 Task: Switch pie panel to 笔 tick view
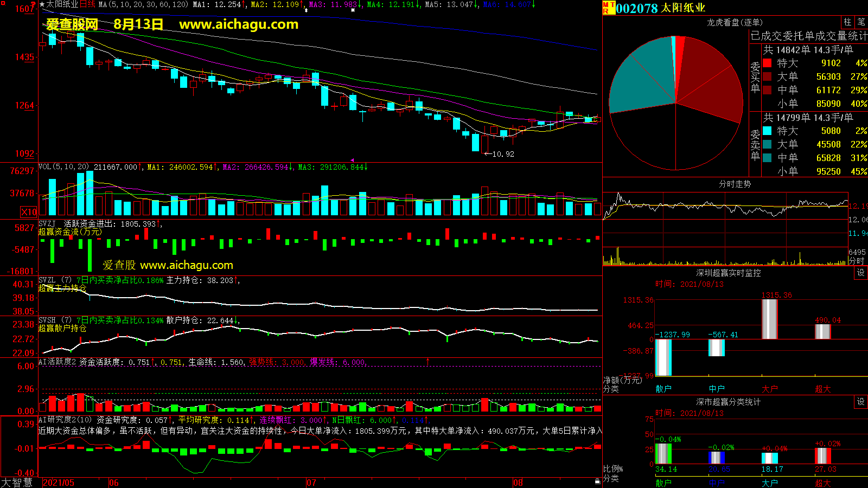click(861, 22)
